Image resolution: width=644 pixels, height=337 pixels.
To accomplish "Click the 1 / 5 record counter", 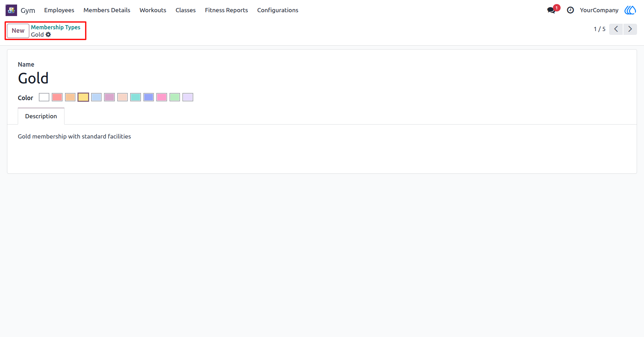I will [x=599, y=29].
